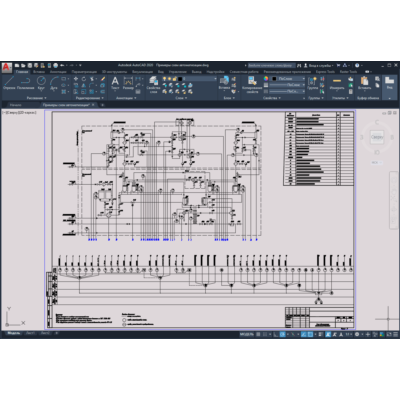
Task: Open the ПоСлою color dropdown
Action: pyautogui.click(x=289, y=79)
